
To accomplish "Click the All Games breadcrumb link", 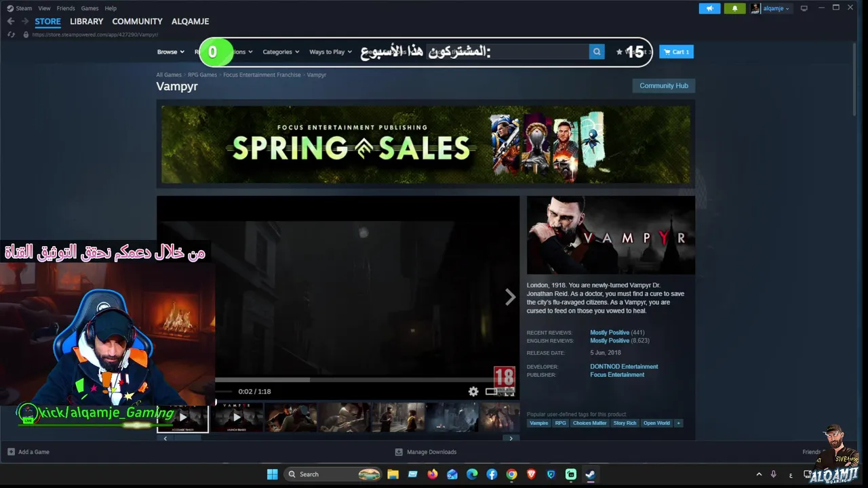I will 169,75.
